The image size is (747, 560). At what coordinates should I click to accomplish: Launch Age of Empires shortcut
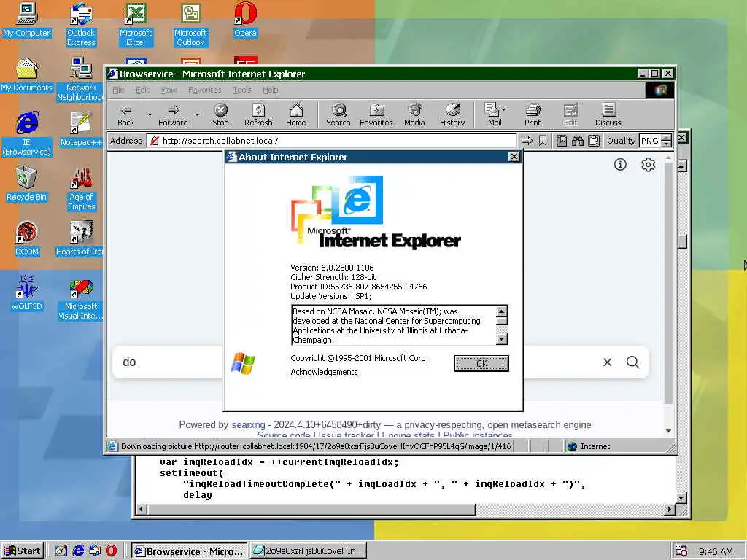pyautogui.click(x=81, y=189)
